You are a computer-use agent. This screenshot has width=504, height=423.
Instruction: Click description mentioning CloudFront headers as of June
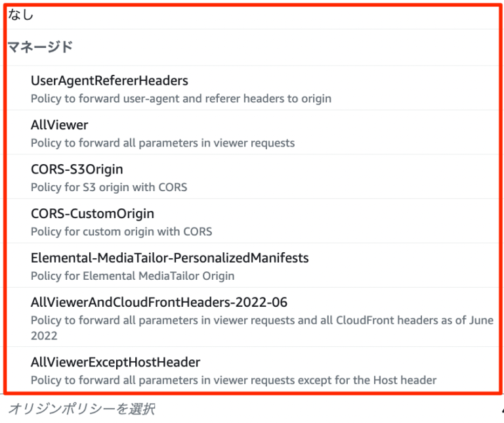coord(262,321)
